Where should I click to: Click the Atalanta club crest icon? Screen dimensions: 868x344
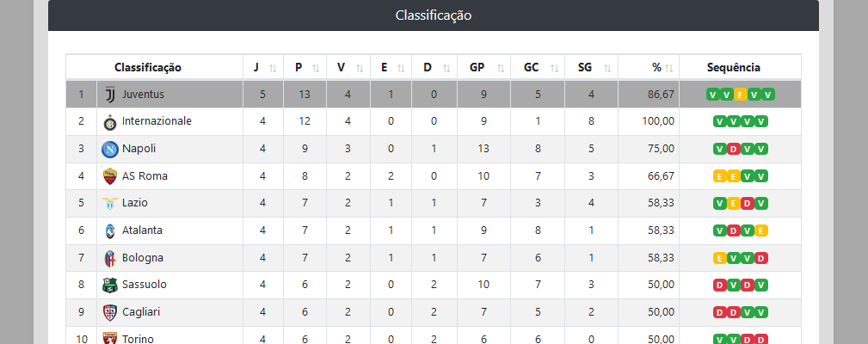pos(109,230)
